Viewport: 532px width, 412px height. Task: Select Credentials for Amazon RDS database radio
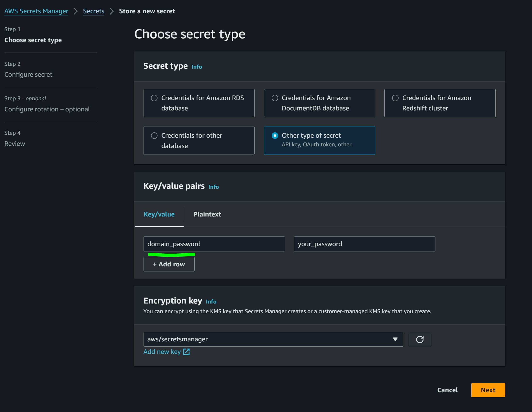[x=154, y=98]
